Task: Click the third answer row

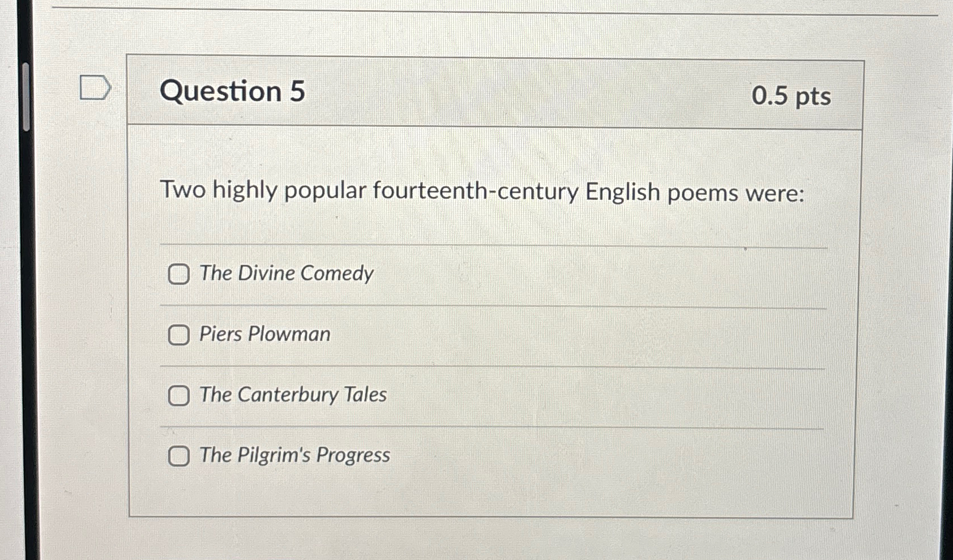Action: 493,396
